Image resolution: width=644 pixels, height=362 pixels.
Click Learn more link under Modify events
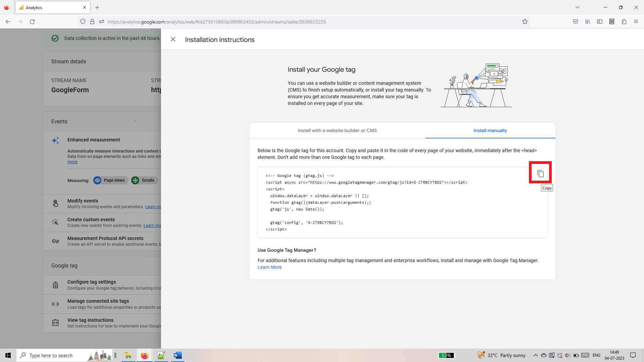[x=153, y=207]
